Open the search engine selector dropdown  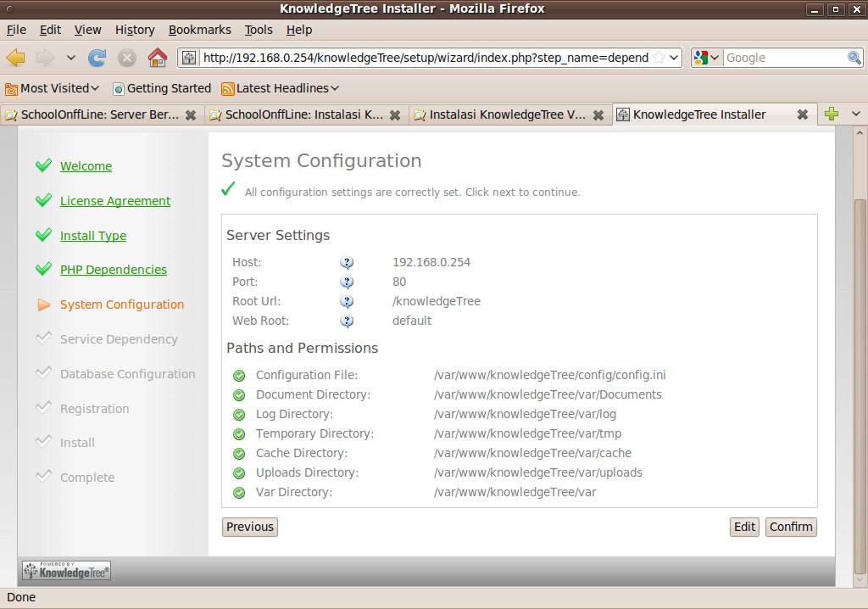(x=706, y=58)
